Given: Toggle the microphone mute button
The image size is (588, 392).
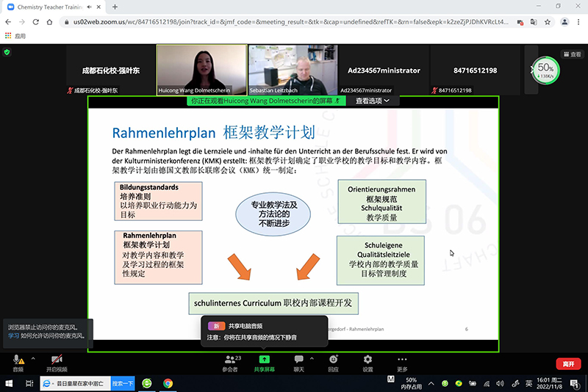Looking at the screenshot, I should click(x=18, y=359).
